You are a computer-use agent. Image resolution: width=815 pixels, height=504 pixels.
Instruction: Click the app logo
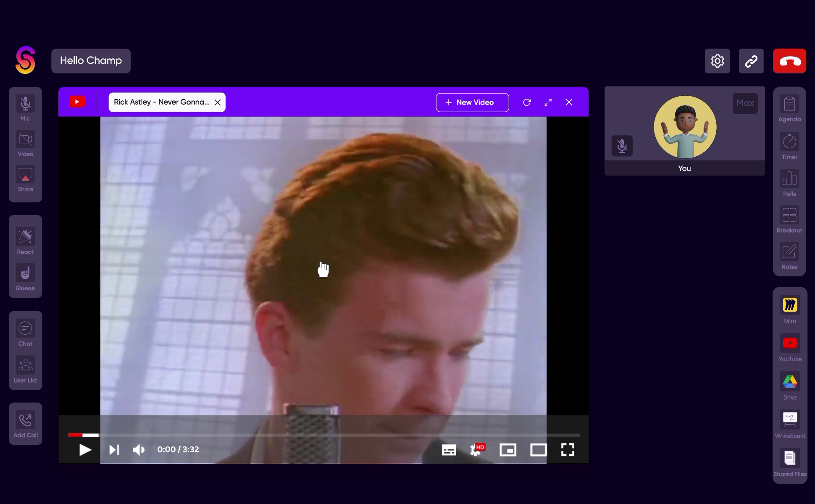click(x=25, y=60)
